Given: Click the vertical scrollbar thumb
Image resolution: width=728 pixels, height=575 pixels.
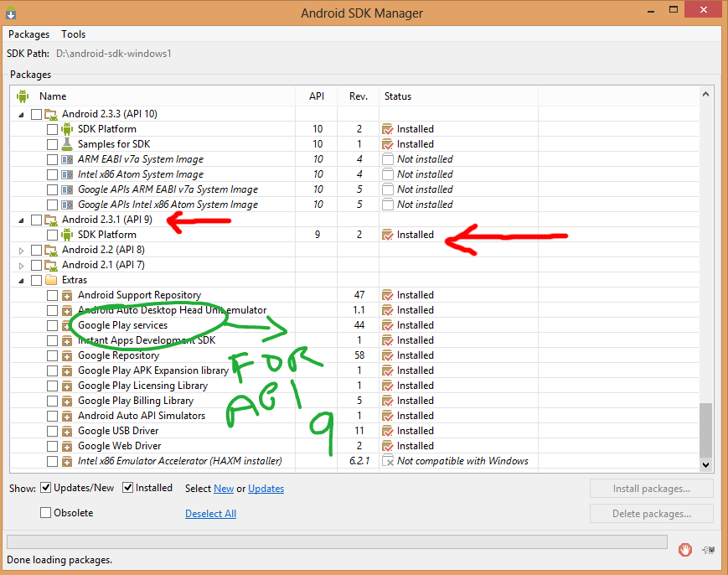Looking at the screenshot, I should (705, 431).
